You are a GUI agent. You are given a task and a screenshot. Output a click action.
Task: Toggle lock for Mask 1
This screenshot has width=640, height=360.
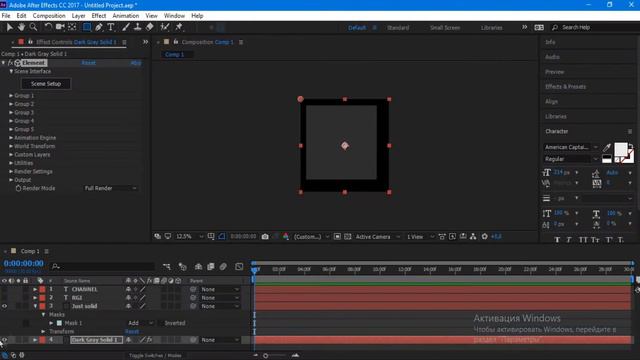coord(26,323)
